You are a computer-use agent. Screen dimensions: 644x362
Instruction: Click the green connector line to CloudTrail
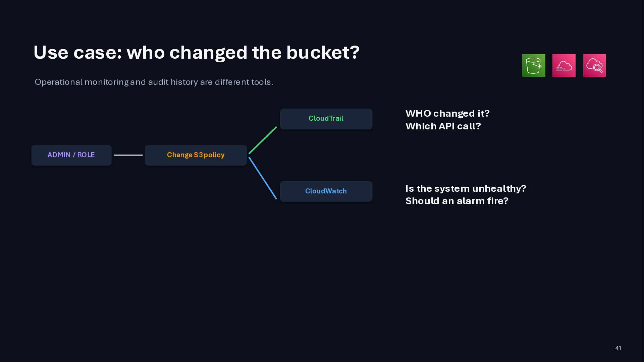[x=263, y=140]
